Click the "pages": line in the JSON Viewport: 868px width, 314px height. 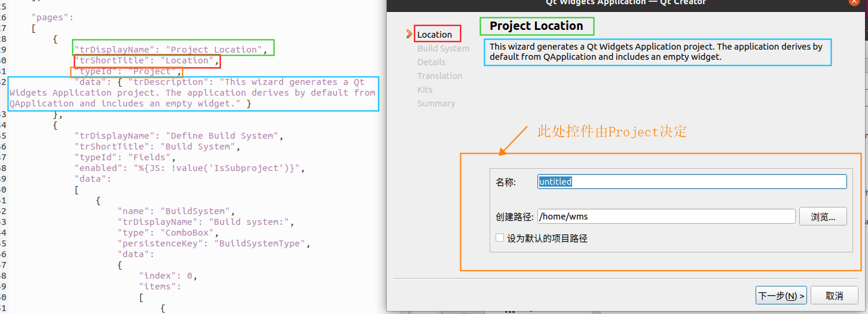tap(53, 17)
